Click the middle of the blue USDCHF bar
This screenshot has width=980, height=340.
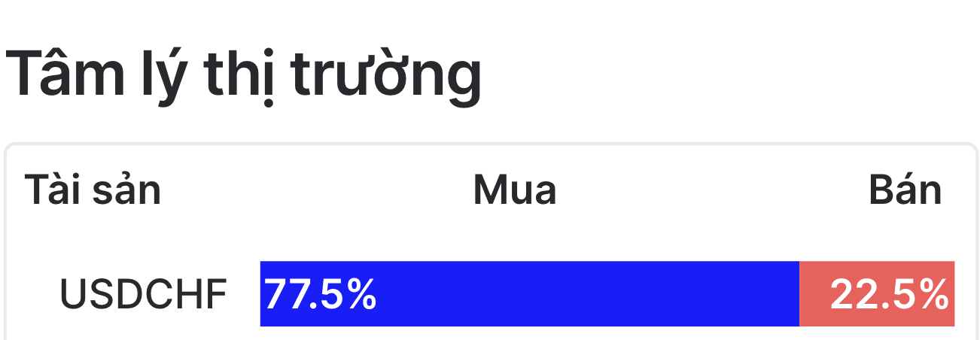coord(530,294)
